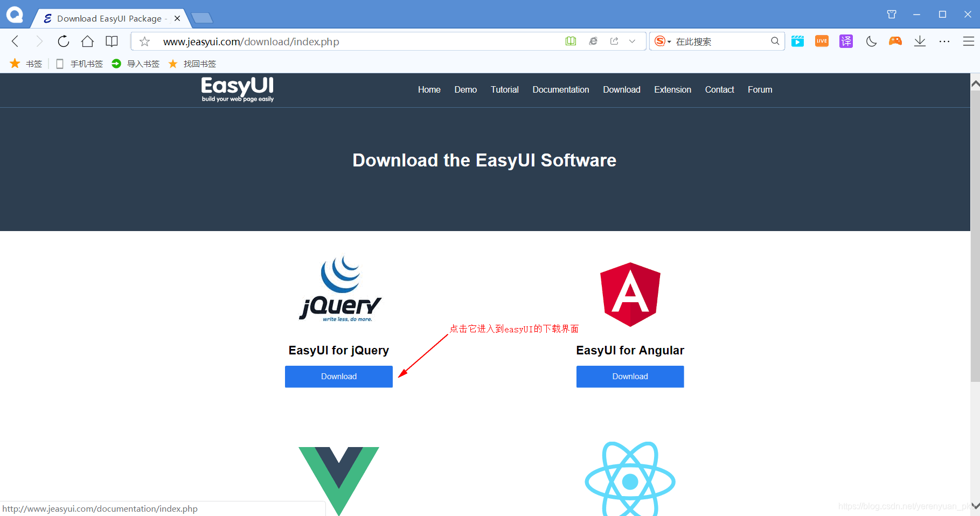Open Tutorial in the site navigation
The height and width of the screenshot is (516, 980).
(505, 89)
